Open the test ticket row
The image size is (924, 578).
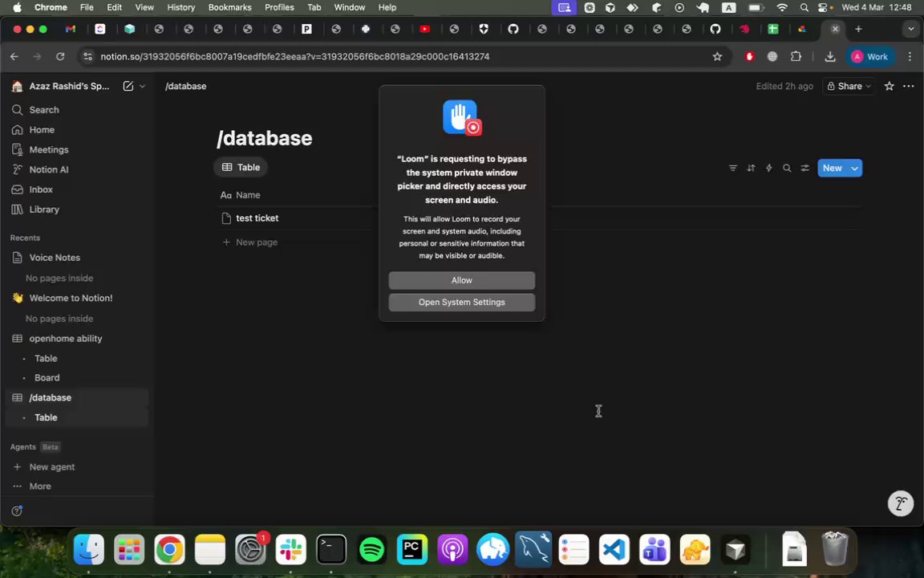[257, 218]
